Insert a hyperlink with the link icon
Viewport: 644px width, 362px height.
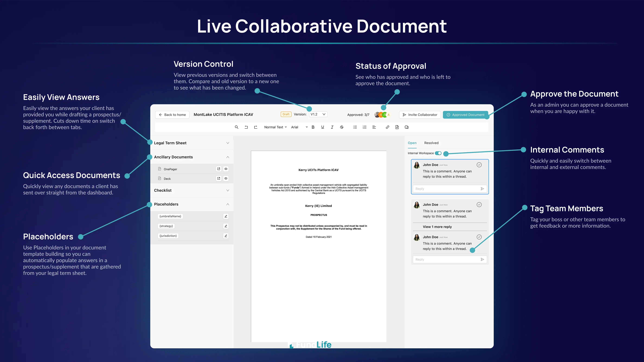387,127
